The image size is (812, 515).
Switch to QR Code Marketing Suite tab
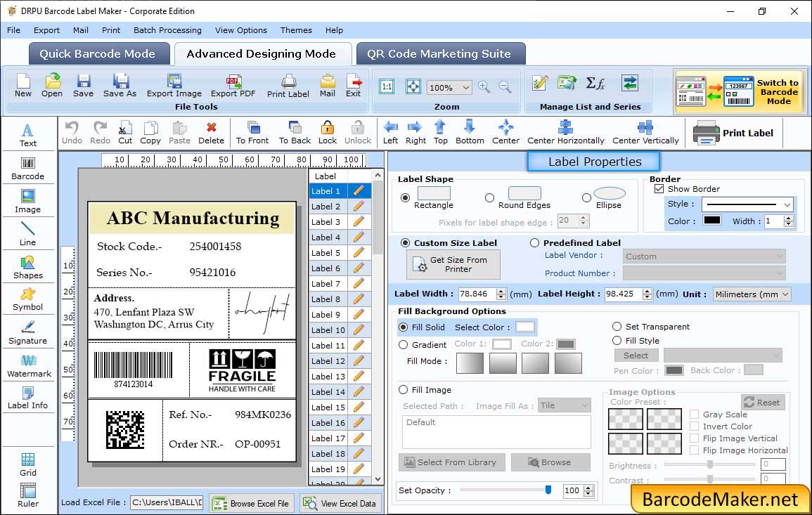pyautogui.click(x=440, y=54)
